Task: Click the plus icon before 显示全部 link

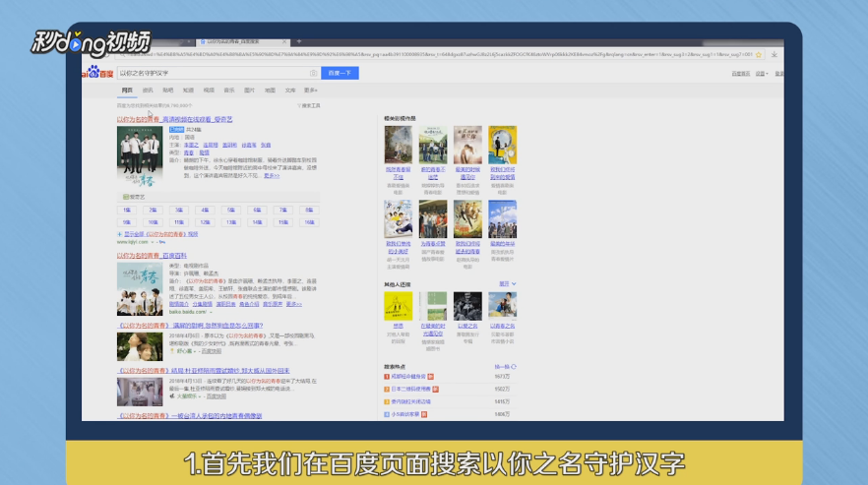Action: coord(120,234)
